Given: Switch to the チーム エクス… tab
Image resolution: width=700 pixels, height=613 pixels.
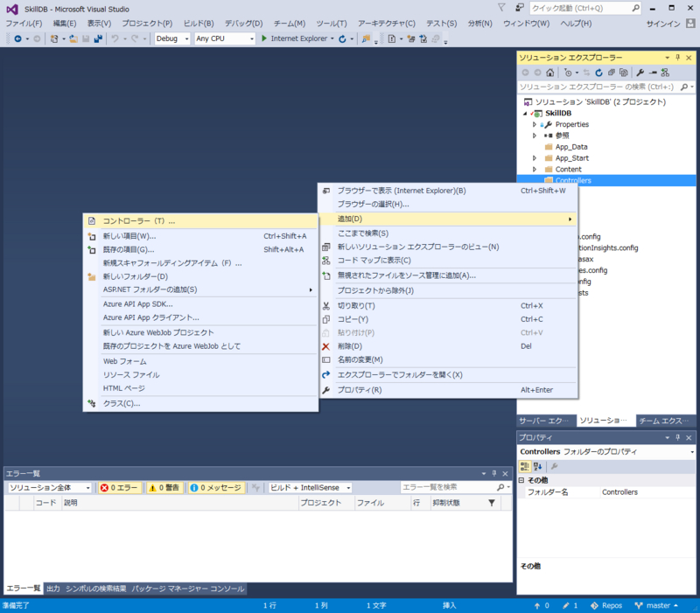Looking at the screenshot, I should 664,421.
